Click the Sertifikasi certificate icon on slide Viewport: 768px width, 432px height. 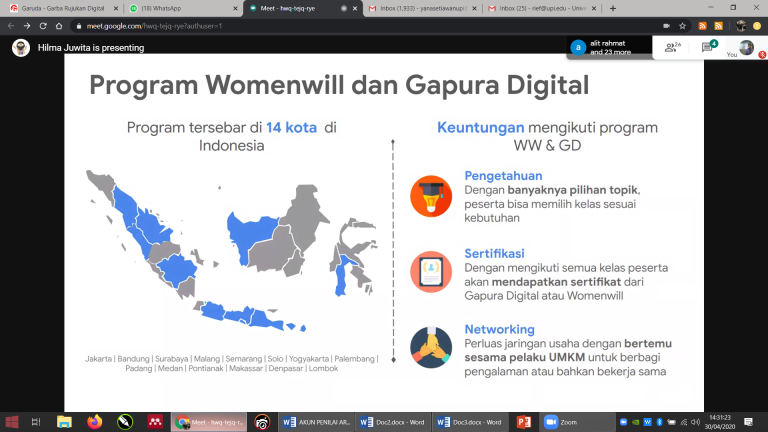pyautogui.click(x=431, y=272)
